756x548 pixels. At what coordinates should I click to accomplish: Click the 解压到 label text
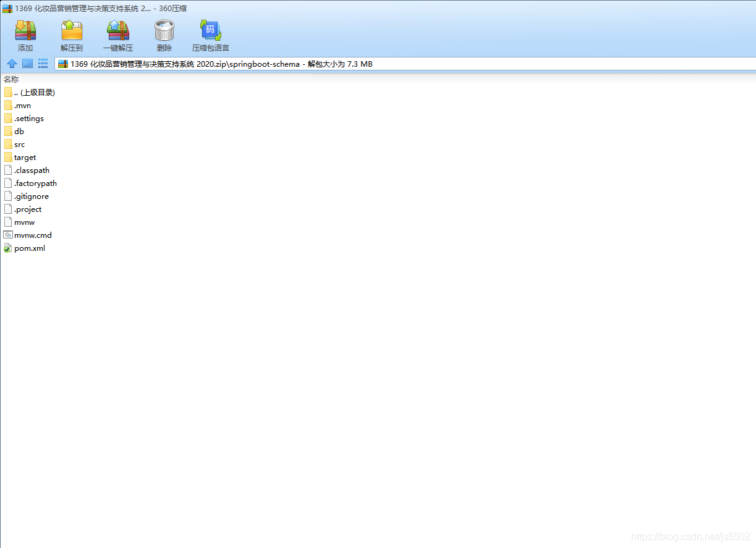coord(72,48)
